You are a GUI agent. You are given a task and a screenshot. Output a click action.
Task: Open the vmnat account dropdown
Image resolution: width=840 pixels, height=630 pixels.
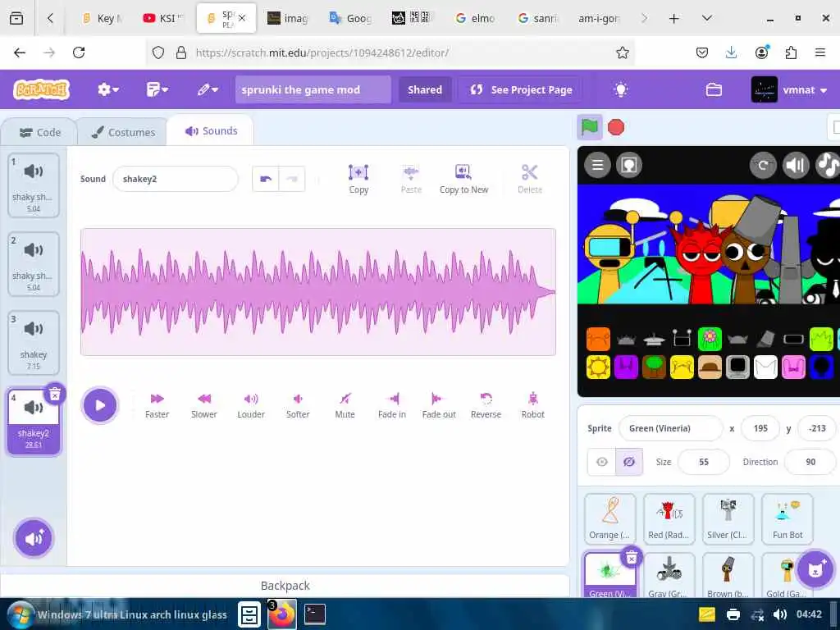tap(788, 89)
